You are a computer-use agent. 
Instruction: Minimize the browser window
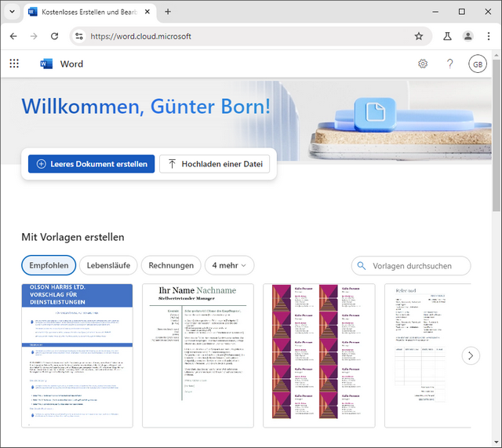[x=435, y=12]
